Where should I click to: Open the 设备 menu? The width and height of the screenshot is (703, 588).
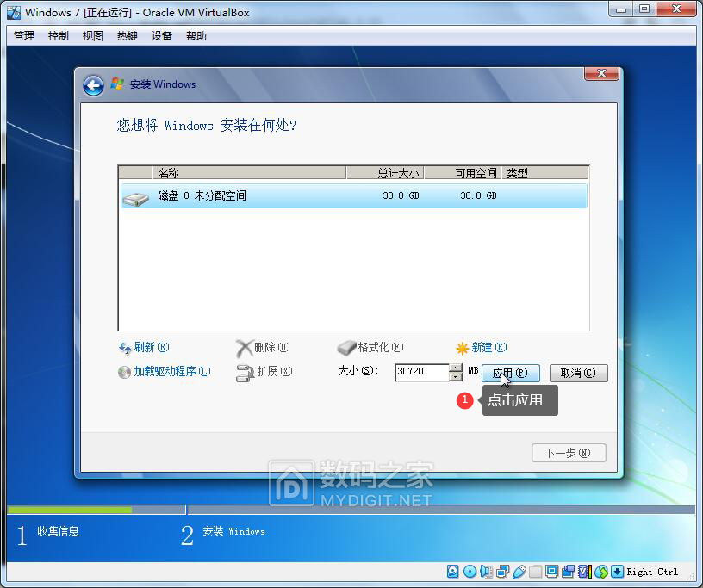pos(162,36)
